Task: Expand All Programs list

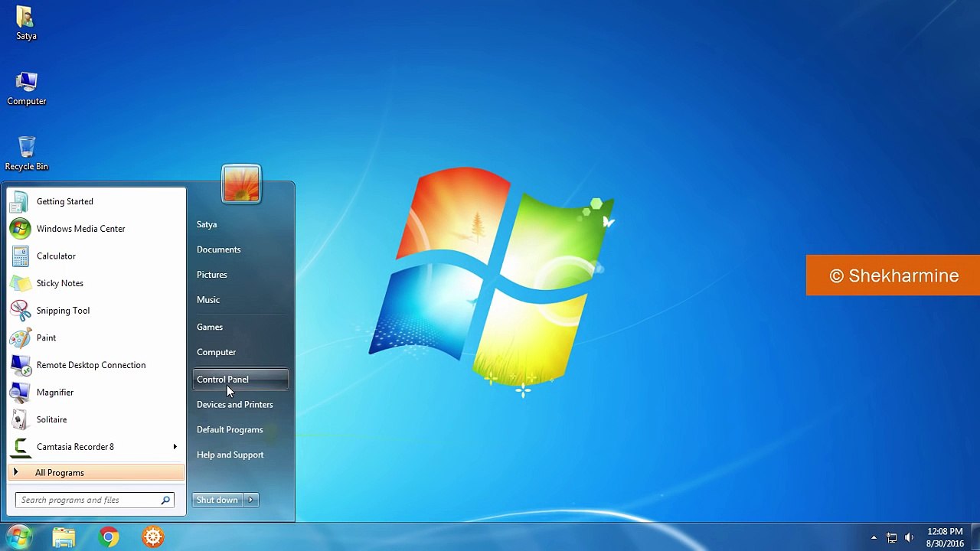Action: pyautogui.click(x=96, y=473)
